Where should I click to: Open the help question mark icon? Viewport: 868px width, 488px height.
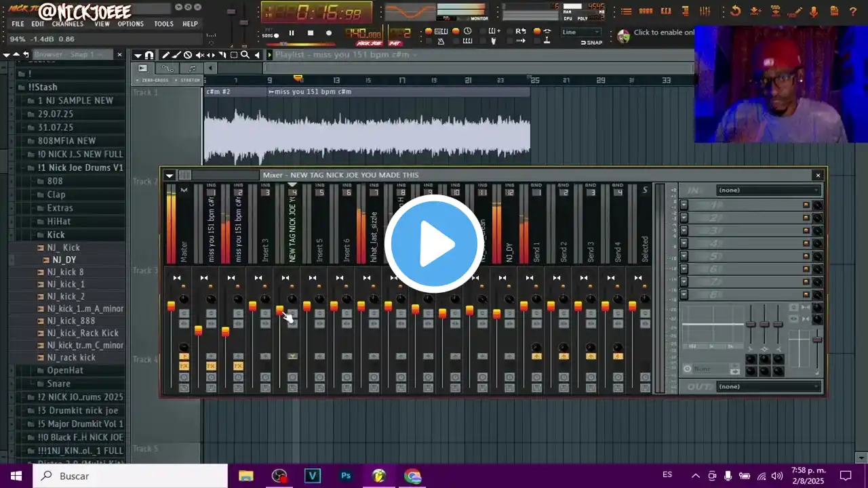(x=852, y=12)
